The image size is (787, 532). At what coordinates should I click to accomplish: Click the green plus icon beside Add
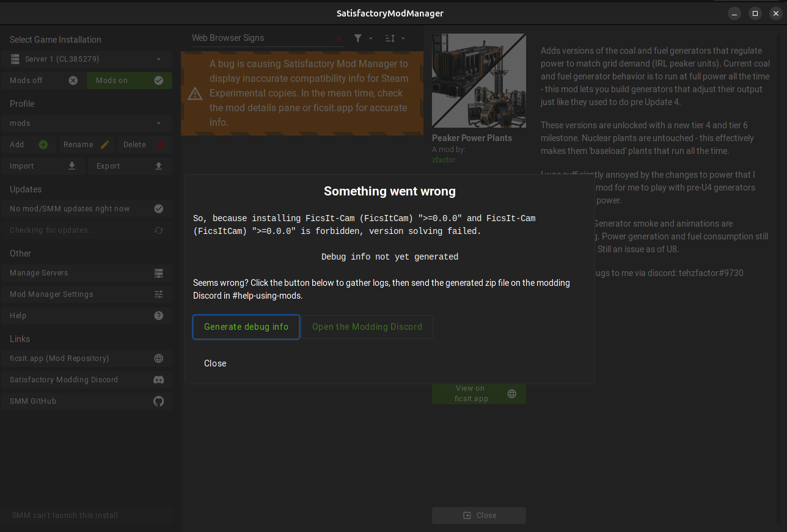click(x=43, y=145)
